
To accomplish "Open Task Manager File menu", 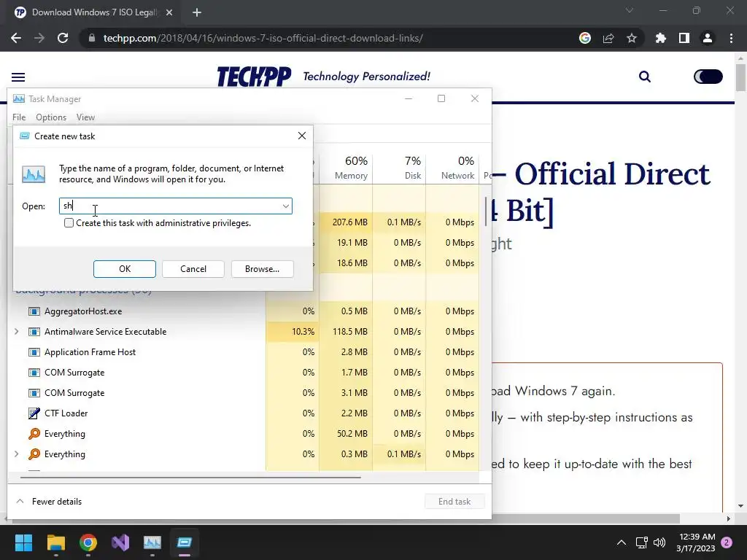I will (x=19, y=117).
